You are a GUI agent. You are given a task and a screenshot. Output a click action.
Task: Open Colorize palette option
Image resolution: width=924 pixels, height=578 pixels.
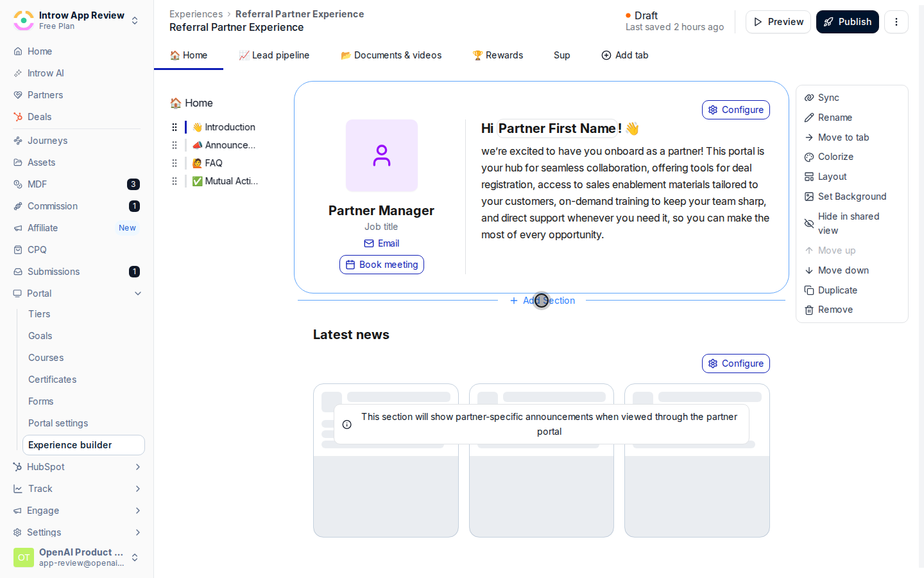[x=829, y=157]
